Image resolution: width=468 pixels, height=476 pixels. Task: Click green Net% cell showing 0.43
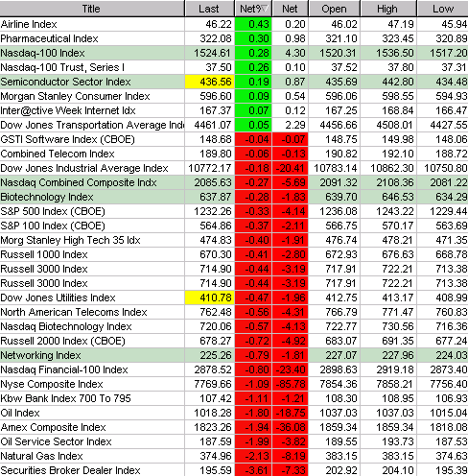(x=253, y=24)
